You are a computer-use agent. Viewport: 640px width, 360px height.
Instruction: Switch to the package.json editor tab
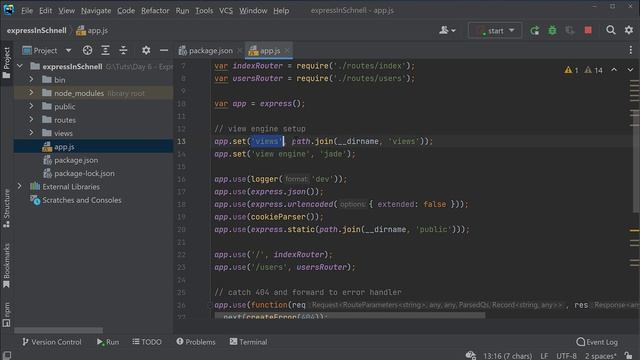coord(206,51)
